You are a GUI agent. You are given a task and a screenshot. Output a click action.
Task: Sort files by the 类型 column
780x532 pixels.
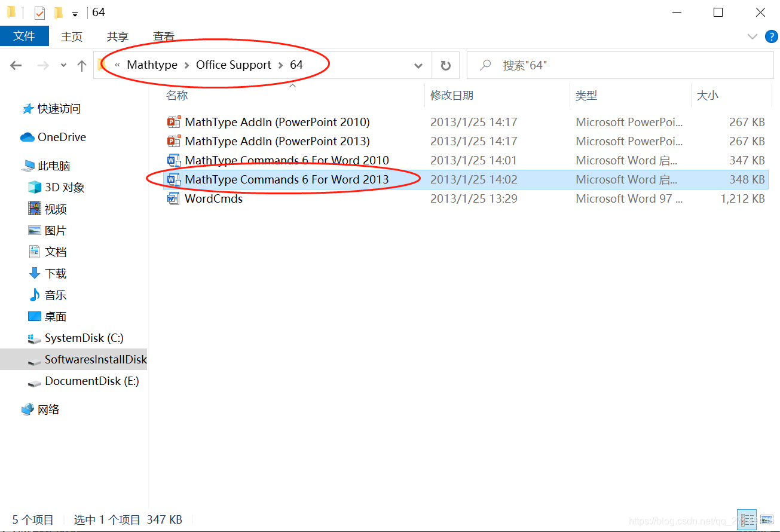pyautogui.click(x=586, y=96)
